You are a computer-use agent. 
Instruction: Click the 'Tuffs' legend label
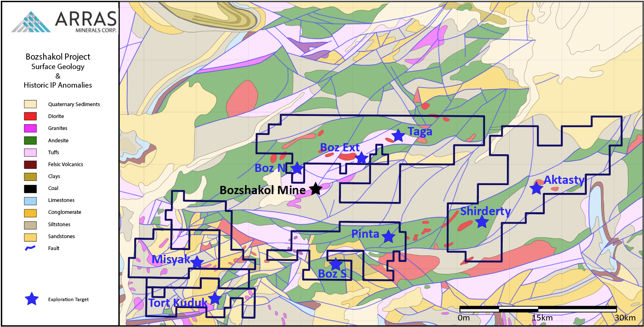(x=54, y=153)
